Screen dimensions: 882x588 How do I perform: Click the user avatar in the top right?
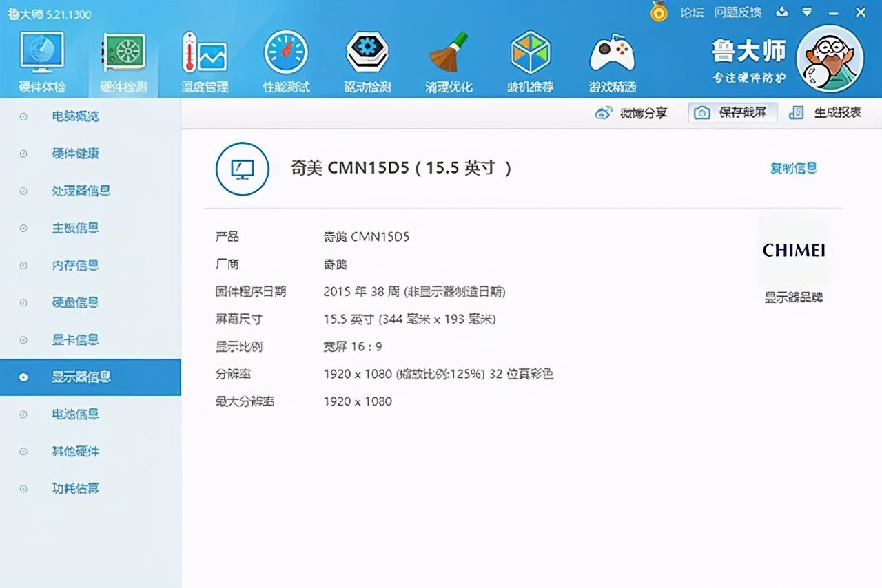click(x=830, y=59)
